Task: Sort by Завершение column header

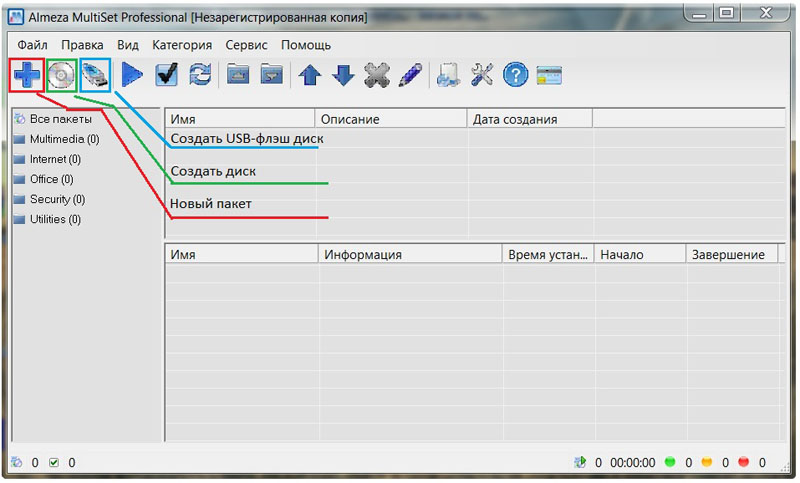Action: pos(732,254)
